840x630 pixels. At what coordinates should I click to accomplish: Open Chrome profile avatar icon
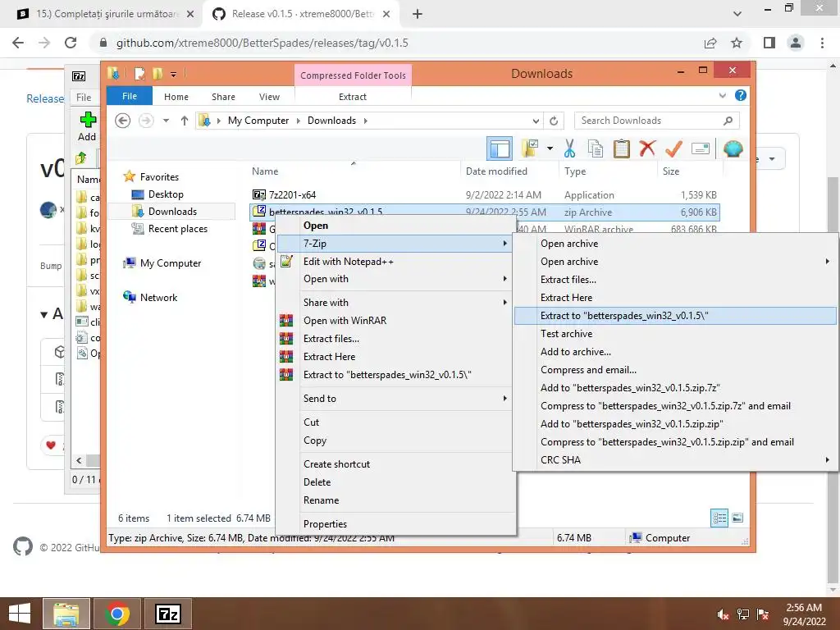point(796,43)
